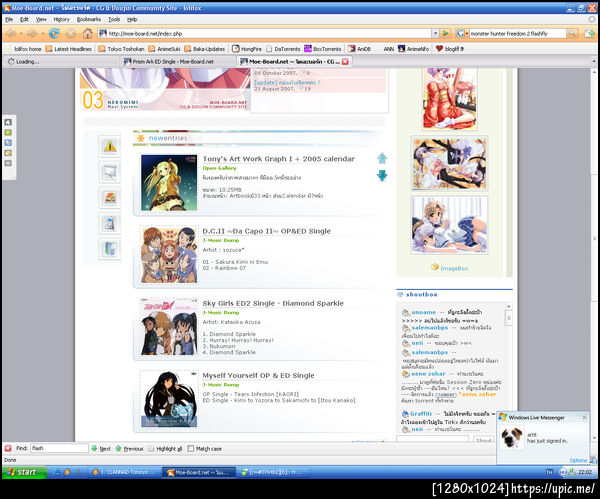Click the Graffiti user in shoutbox
Screen dimensions: 600x499
(421, 414)
